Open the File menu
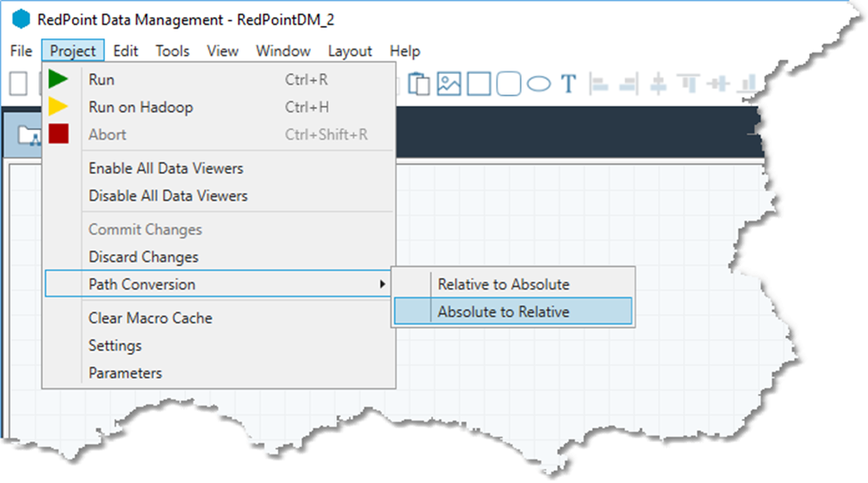 tap(21, 51)
